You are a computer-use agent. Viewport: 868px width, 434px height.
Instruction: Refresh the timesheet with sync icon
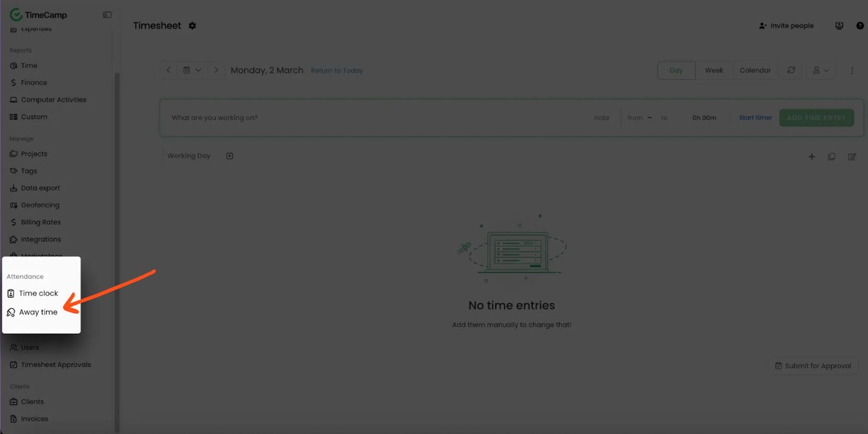(791, 70)
